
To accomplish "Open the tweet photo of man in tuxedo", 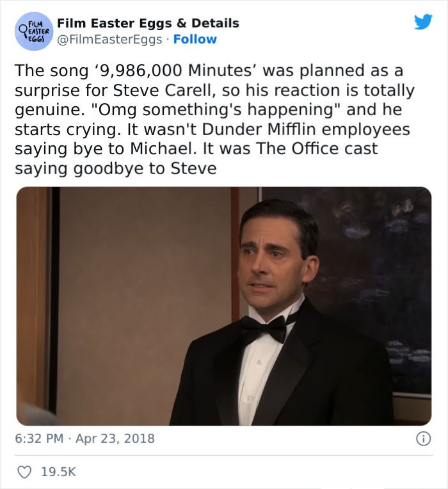I will click(x=224, y=306).
